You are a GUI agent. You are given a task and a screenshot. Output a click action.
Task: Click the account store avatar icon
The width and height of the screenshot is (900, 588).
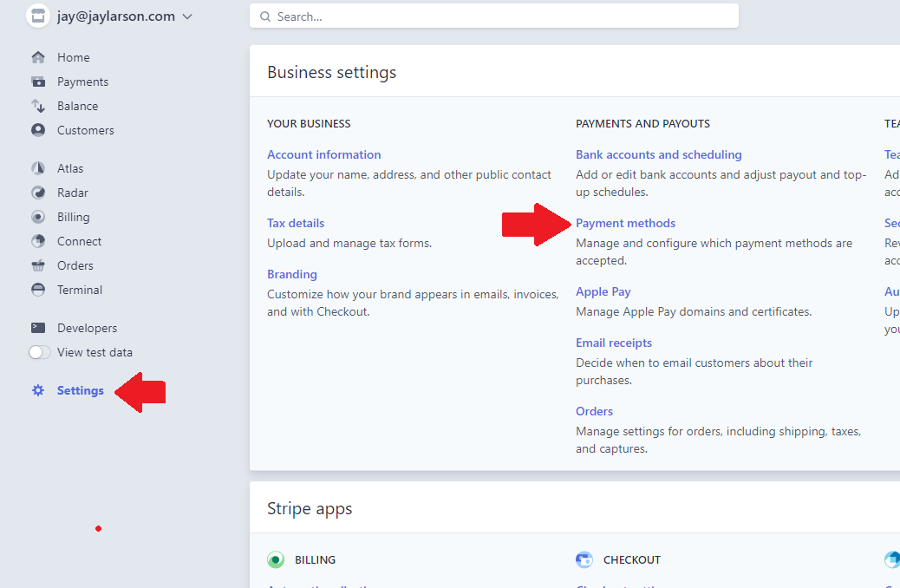pyautogui.click(x=38, y=16)
